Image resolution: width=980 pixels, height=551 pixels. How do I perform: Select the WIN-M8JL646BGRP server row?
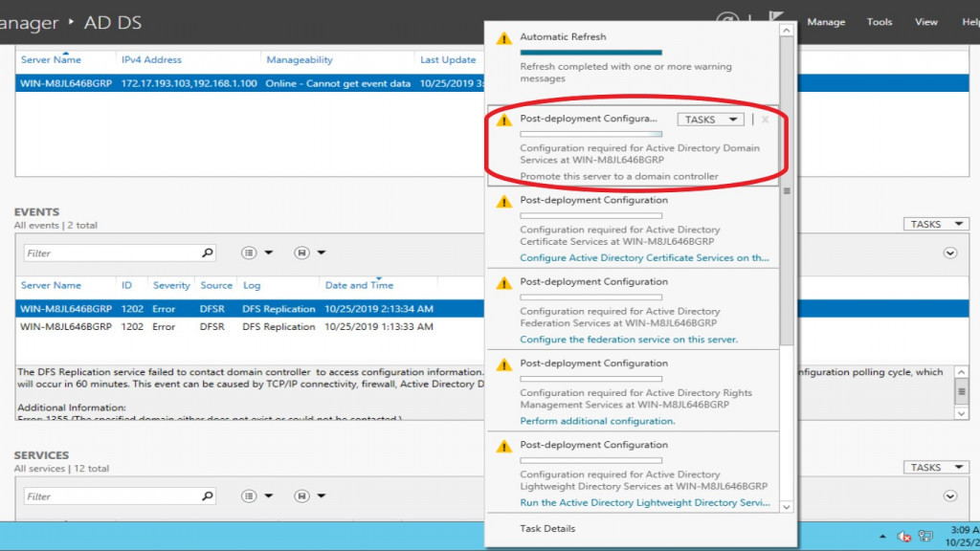pos(250,83)
